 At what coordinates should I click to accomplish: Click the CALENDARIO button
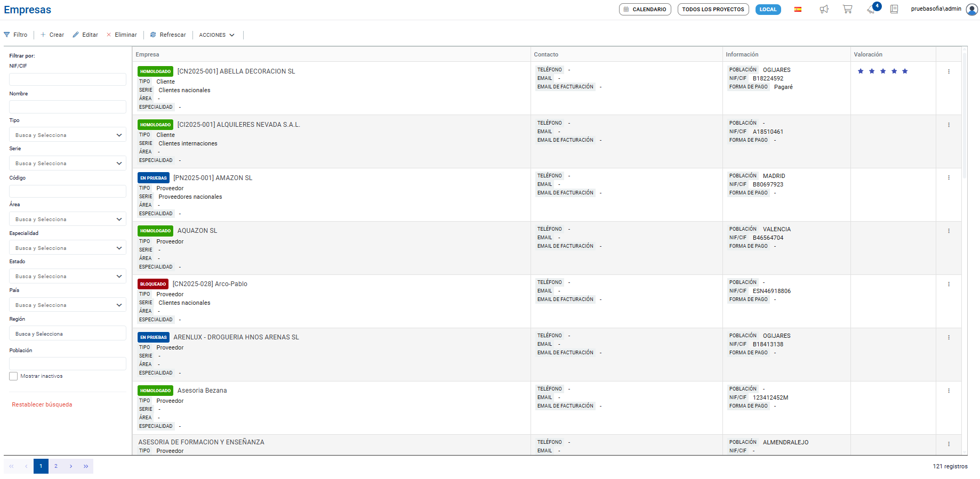[645, 9]
